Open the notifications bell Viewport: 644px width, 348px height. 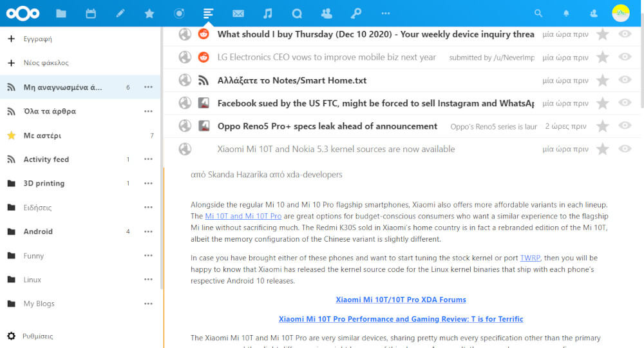pyautogui.click(x=566, y=14)
